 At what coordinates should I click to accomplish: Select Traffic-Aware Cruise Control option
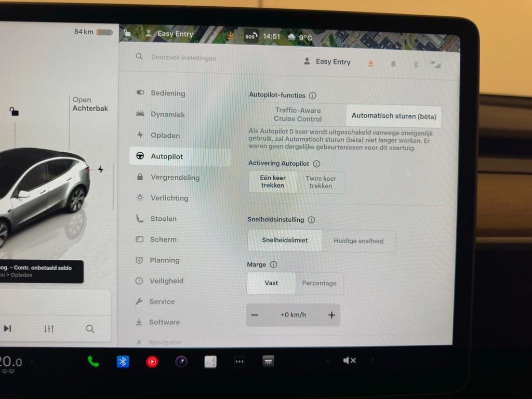pos(298,115)
